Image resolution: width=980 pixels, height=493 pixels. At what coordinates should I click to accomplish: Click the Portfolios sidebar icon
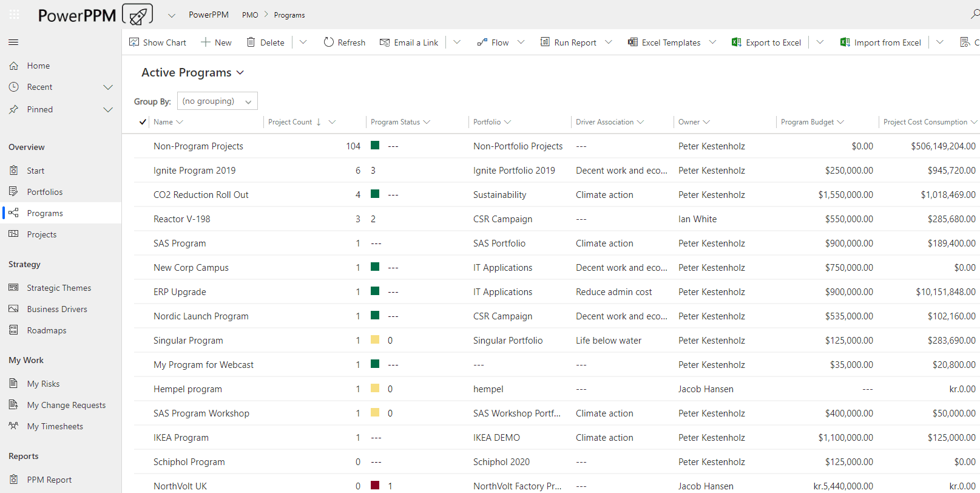point(14,192)
